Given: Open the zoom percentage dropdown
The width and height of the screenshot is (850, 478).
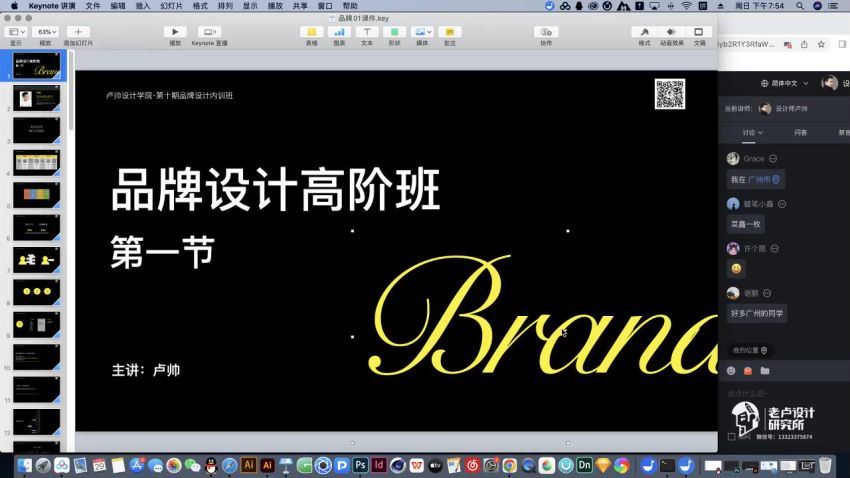Looking at the screenshot, I should pos(45,32).
